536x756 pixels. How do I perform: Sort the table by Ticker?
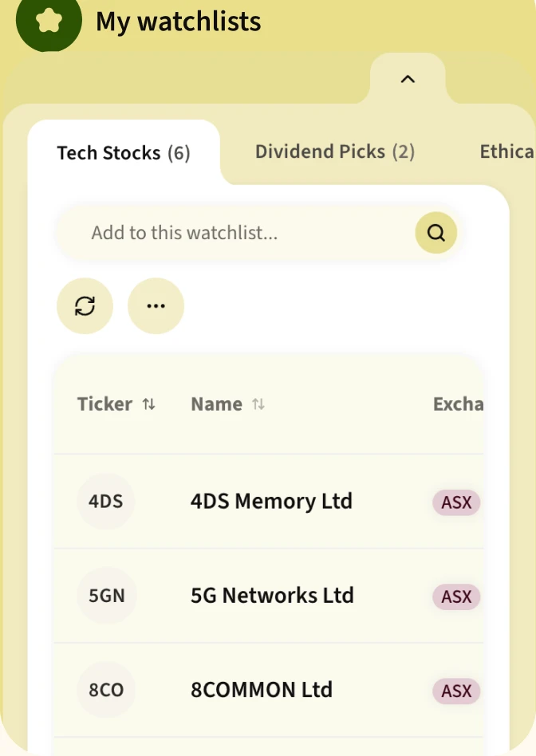(x=116, y=404)
